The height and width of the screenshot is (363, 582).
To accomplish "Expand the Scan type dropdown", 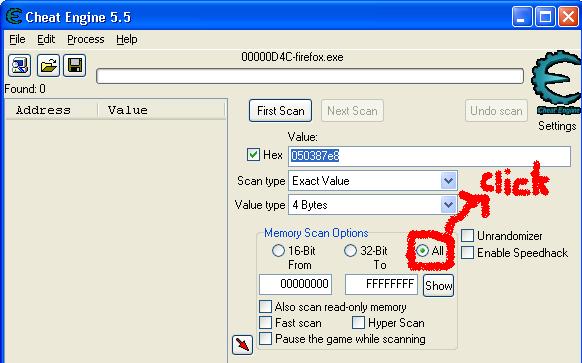I will click(448, 181).
